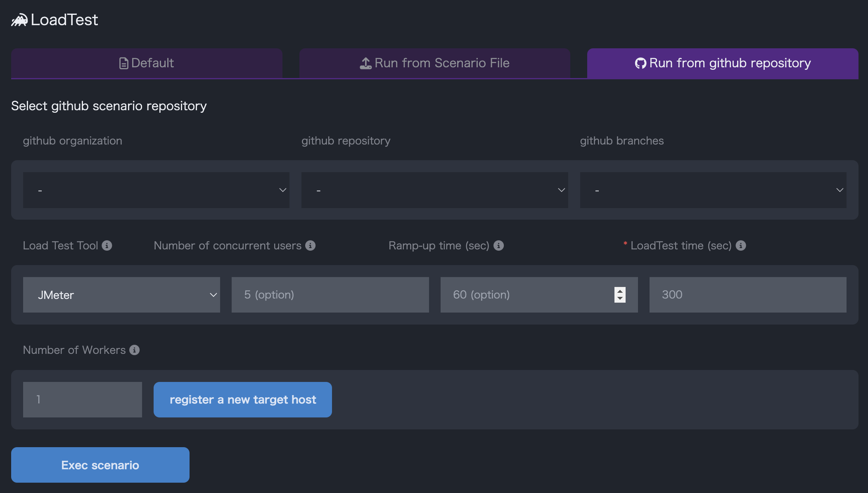Click info icon next to concurrent users

point(311,246)
